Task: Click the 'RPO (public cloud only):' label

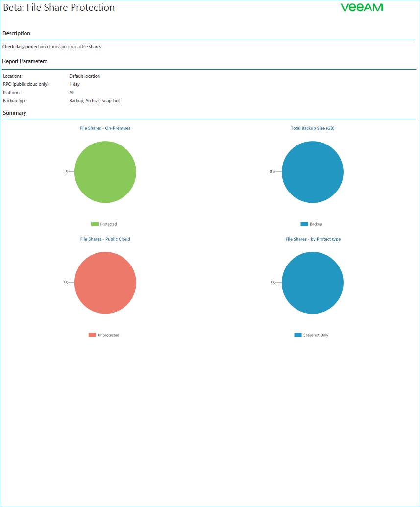Action: 26,84
